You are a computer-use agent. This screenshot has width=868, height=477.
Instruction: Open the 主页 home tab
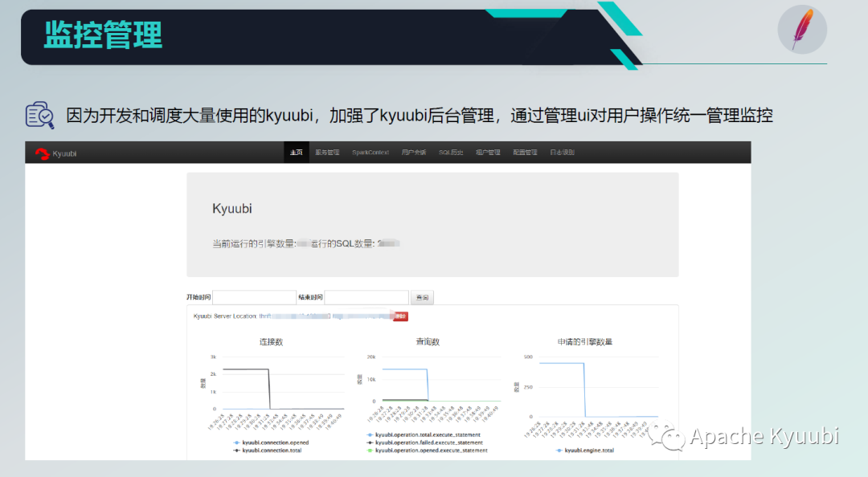coord(296,153)
